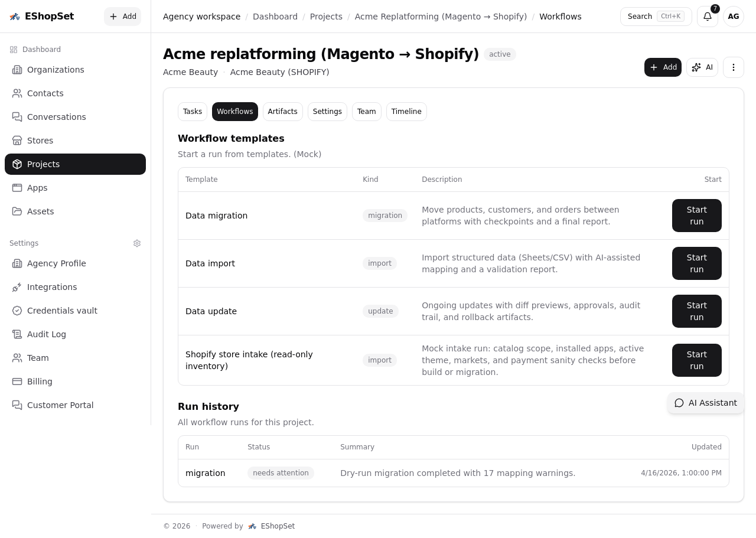The width and height of the screenshot is (756, 538).
Task: Click the notification bell with 7 alerts
Action: click(708, 17)
